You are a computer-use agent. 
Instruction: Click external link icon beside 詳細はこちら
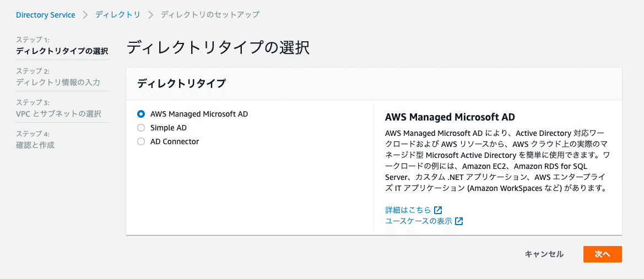coord(438,210)
